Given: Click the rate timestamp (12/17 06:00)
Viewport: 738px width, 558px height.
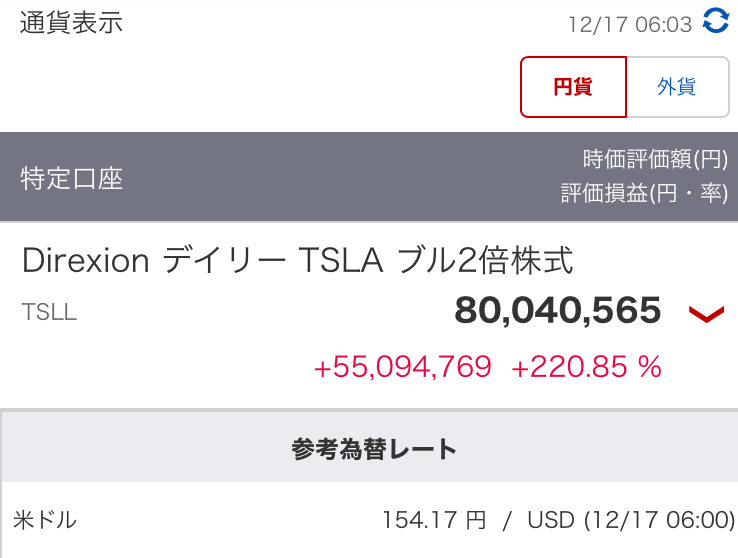Looking at the screenshot, I should [x=659, y=520].
